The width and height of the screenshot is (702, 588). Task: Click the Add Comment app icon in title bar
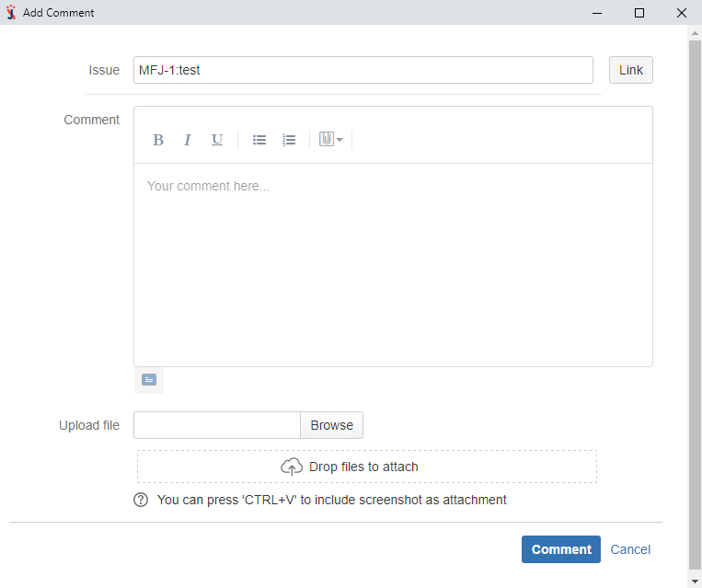point(11,13)
